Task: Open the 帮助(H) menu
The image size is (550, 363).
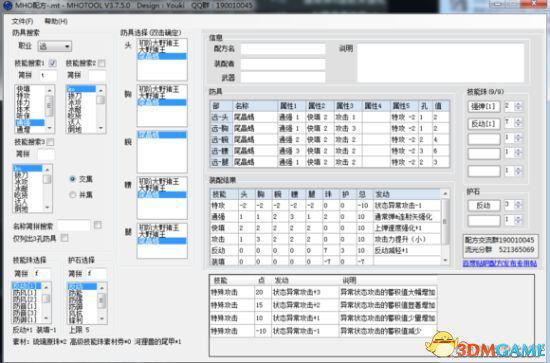Action: point(56,21)
